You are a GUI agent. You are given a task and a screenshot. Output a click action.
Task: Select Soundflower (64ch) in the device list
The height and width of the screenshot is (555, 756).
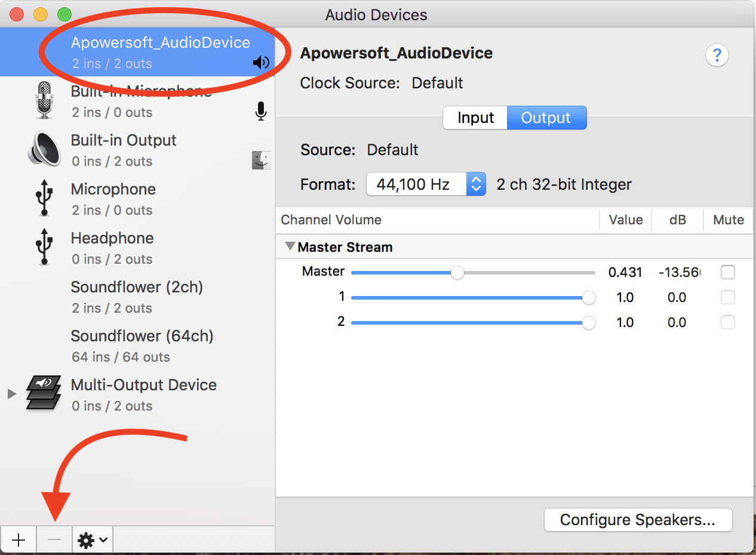pyautogui.click(x=137, y=346)
